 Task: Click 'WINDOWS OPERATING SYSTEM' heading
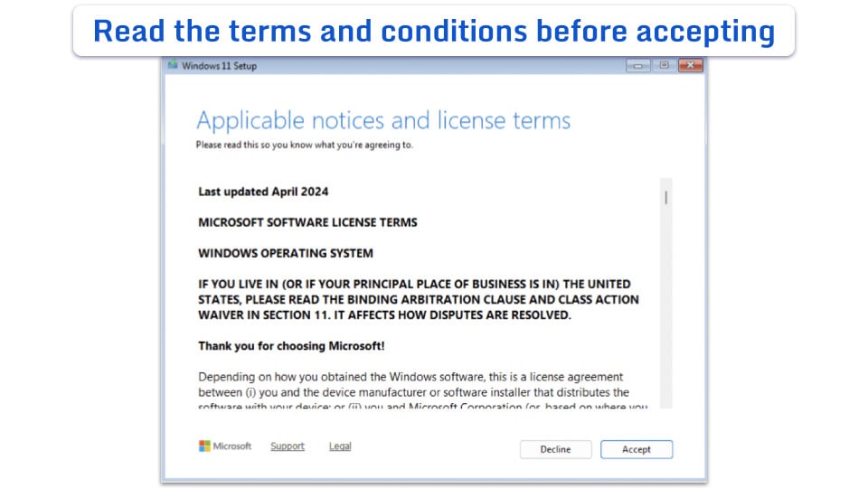[x=286, y=253]
